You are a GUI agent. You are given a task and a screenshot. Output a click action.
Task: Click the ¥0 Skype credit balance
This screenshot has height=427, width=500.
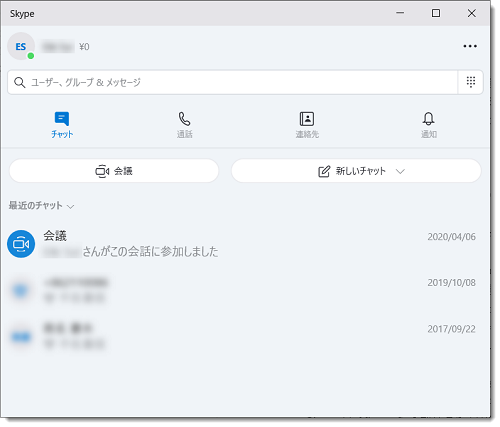84,47
